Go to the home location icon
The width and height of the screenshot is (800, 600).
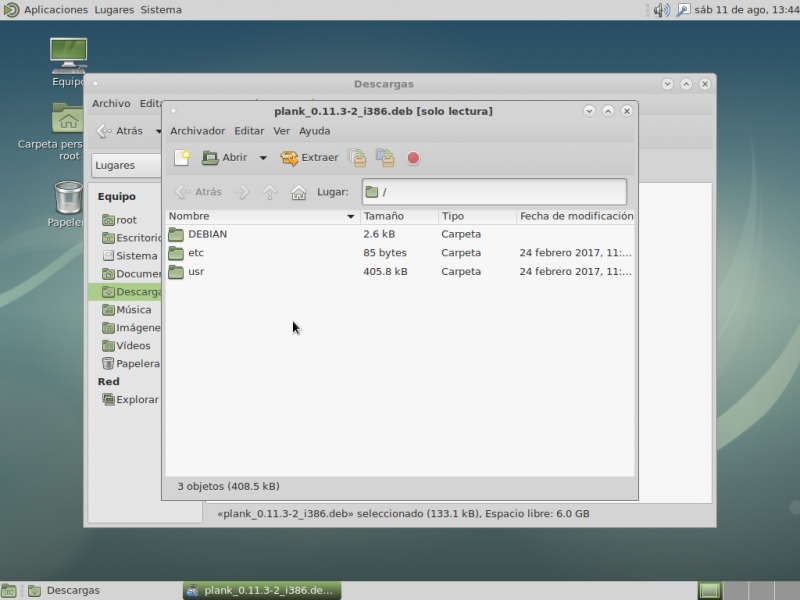click(x=298, y=192)
